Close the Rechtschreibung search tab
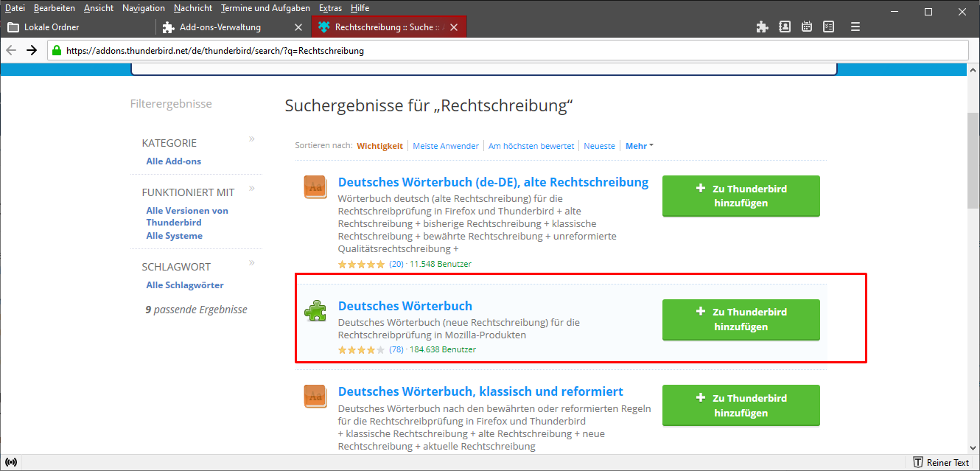The image size is (980, 471). pyautogui.click(x=453, y=27)
